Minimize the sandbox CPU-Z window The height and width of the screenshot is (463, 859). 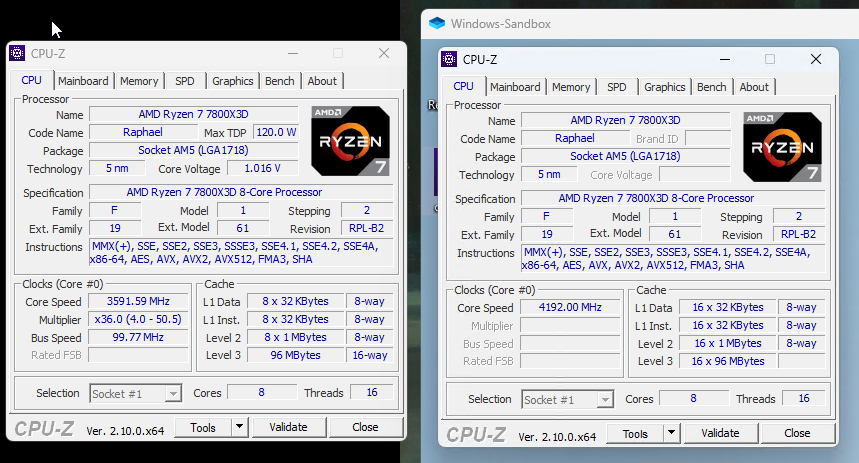(x=725, y=59)
